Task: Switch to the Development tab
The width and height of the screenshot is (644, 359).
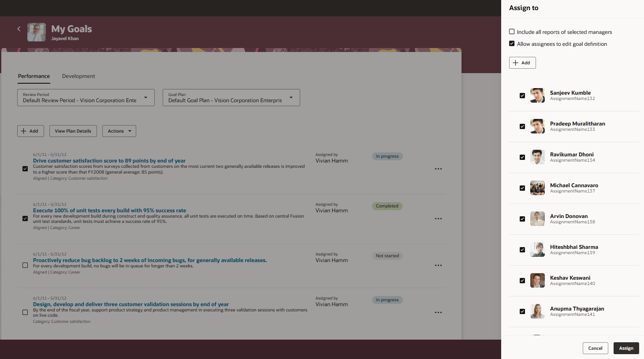Action: (x=78, y=76)
